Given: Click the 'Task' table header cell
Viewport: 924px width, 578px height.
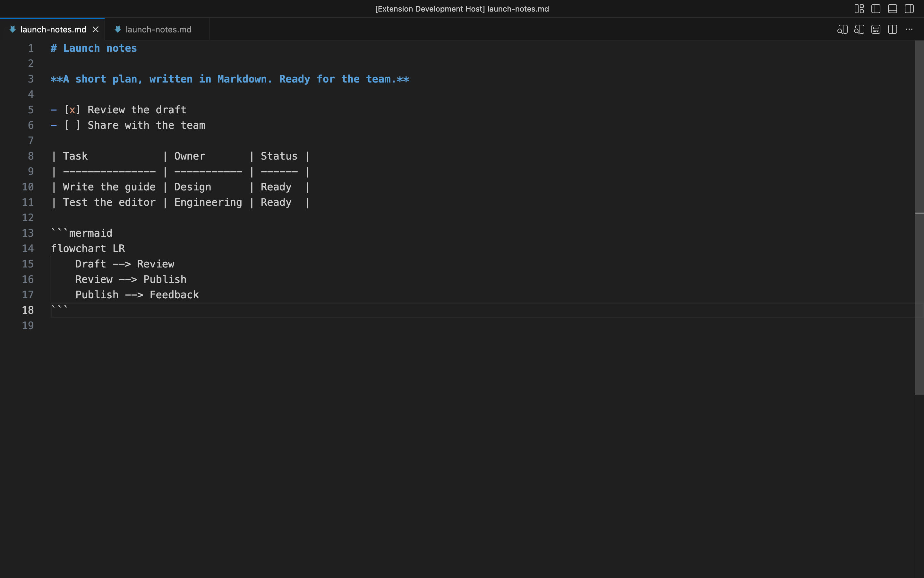Looking at the screenshot, I should click(x=75, y=156).
